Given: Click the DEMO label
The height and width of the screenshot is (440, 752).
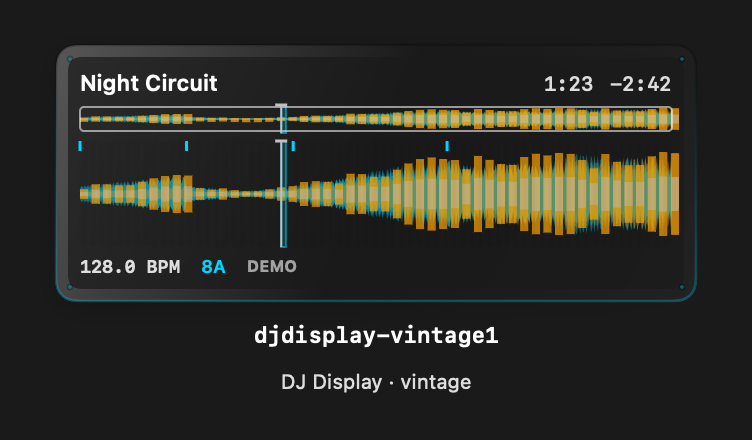Looking at the screenshot, I should point(272,266).
